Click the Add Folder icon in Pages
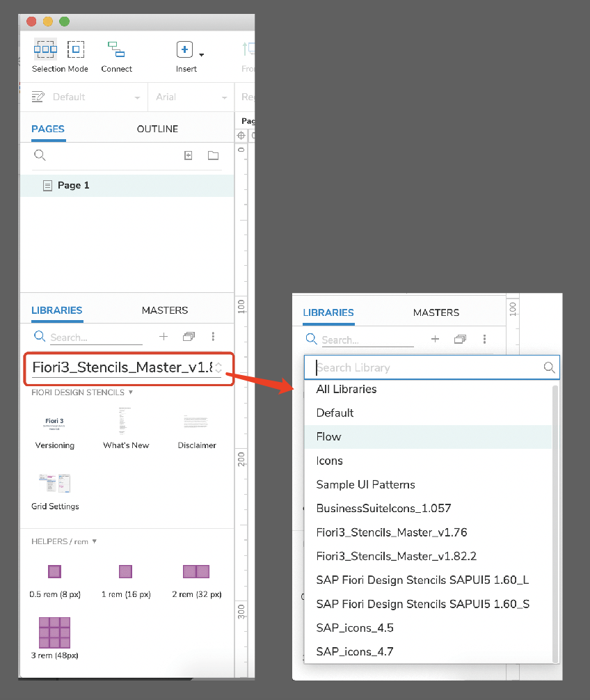Image resolution: width=590 pixels, height=700 pixels. click(214, 155)
